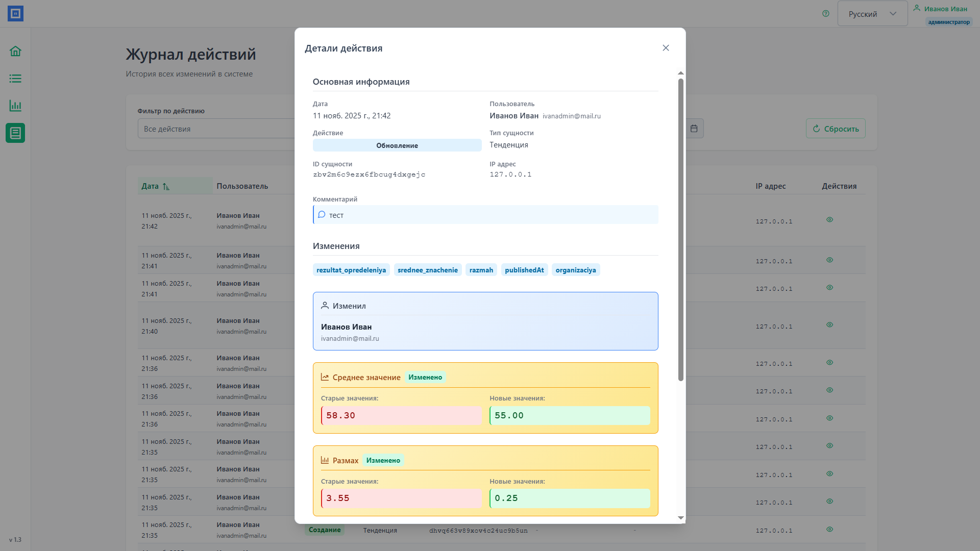Click the help question mark icon
This screenshot has height=551, width=980.
[826, 14]
